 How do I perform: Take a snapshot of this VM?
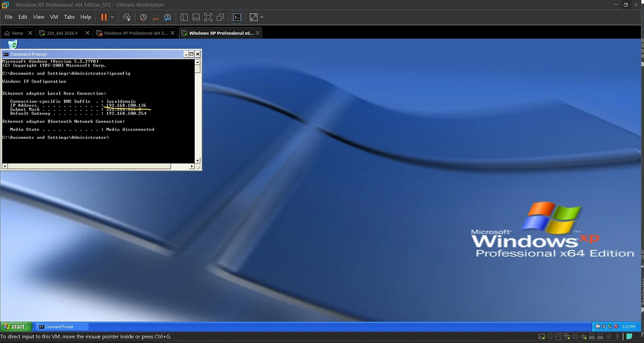coord(143,17)
